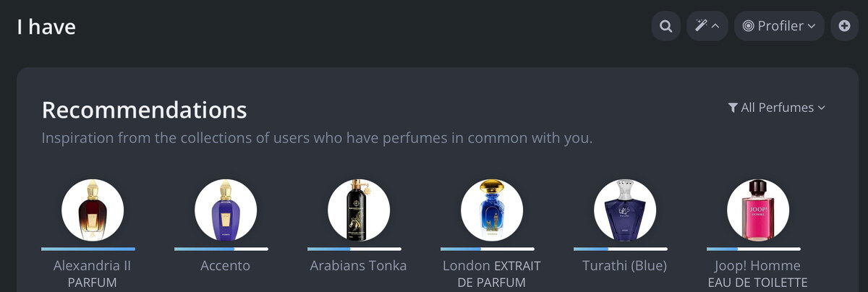Screen dimensions: 868x292
Task: Click London Extrait de Parfum bottle image
Action: point(492,210)
